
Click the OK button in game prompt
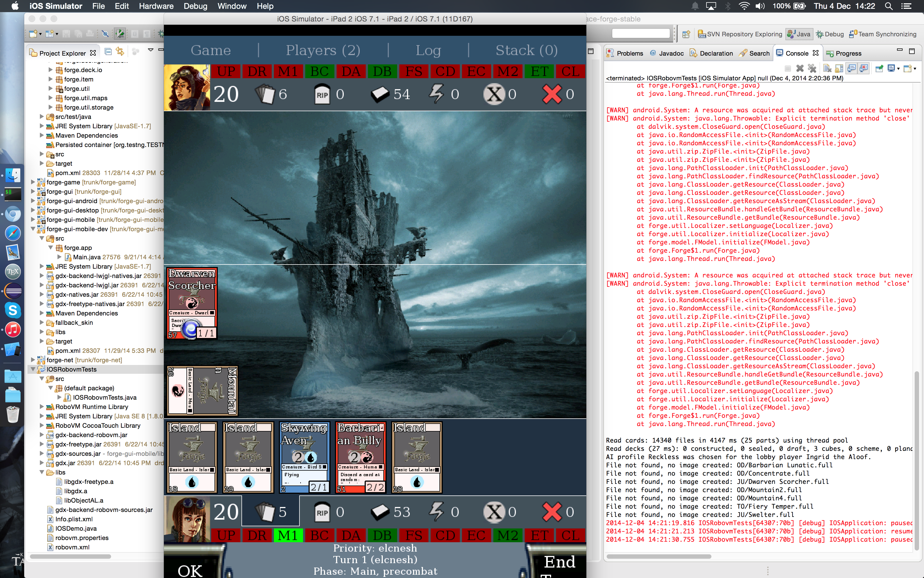click(x=190, y=570)
